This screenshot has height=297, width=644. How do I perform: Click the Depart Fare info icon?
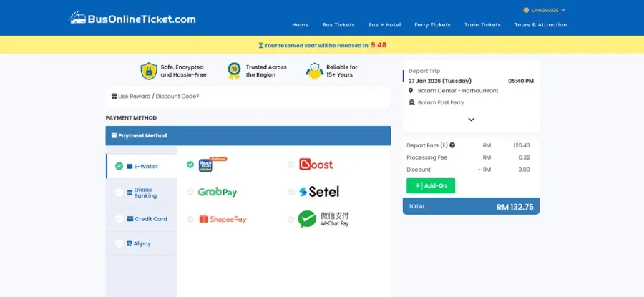[x=452, y=145]
